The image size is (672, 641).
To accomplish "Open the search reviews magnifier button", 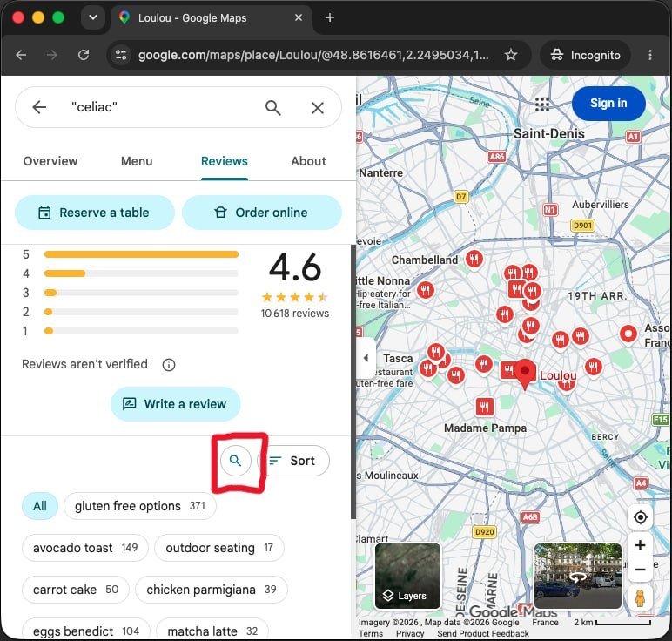I will click(236, 461).
